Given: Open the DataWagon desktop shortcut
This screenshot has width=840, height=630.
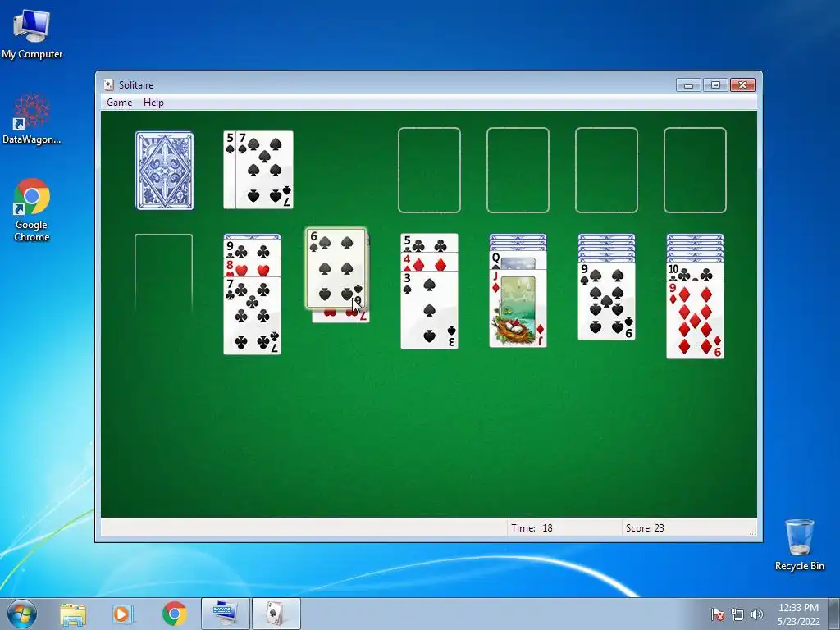Looking at the screenshot, I should (32, 119).
